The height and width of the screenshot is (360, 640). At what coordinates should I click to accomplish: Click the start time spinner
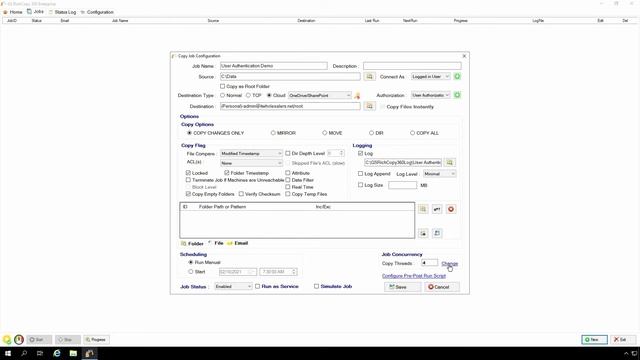[x=294, y=272]
